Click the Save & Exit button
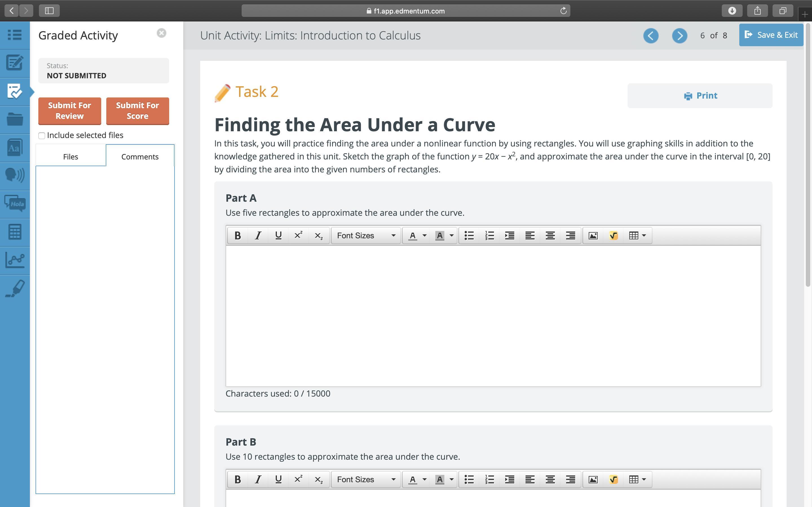 click(x=771, y=35)
